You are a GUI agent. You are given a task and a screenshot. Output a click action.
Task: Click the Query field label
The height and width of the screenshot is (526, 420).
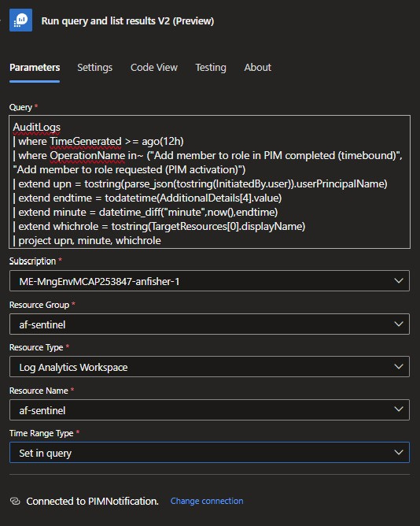[x=20, y=107]
